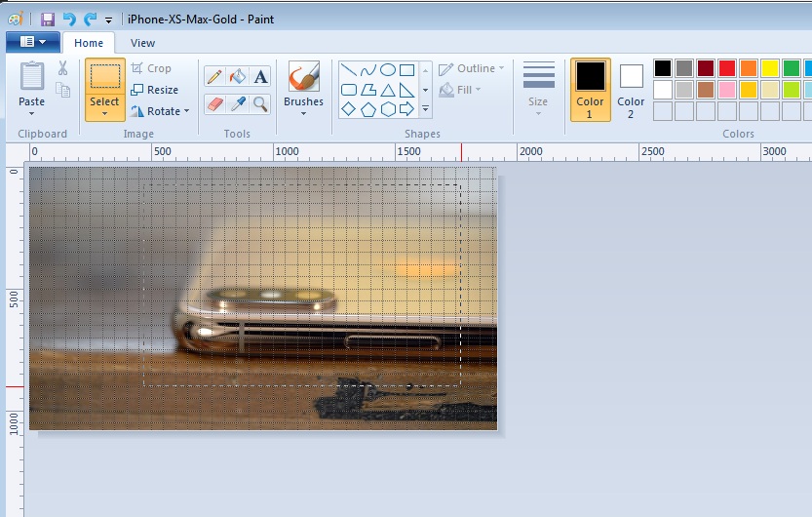
Task: Choose the Diamond shape
Action: click(349, 109)
